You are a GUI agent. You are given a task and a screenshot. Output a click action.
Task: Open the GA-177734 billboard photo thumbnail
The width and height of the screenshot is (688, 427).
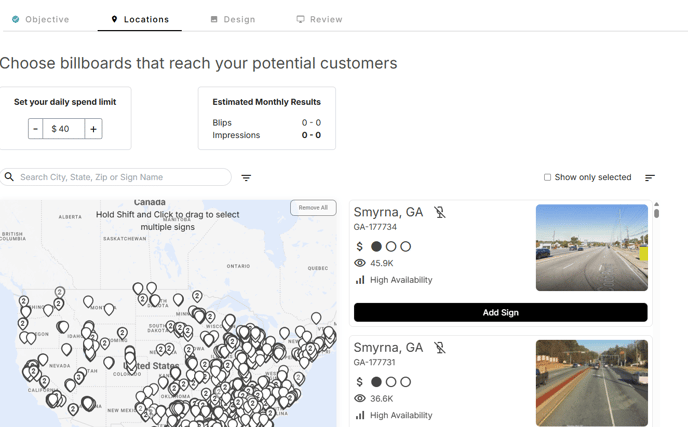coord(591,248)
